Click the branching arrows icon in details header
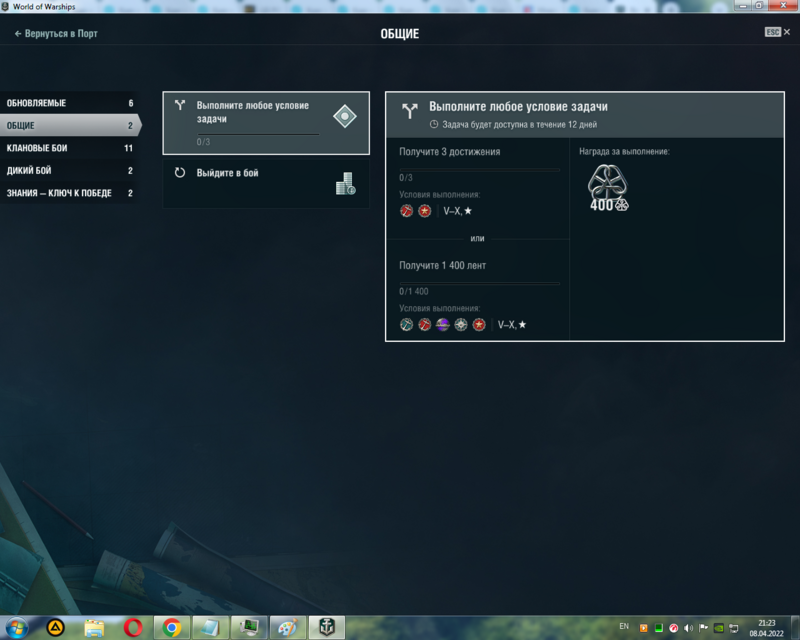800x640 pixels. tap(409, 110)
